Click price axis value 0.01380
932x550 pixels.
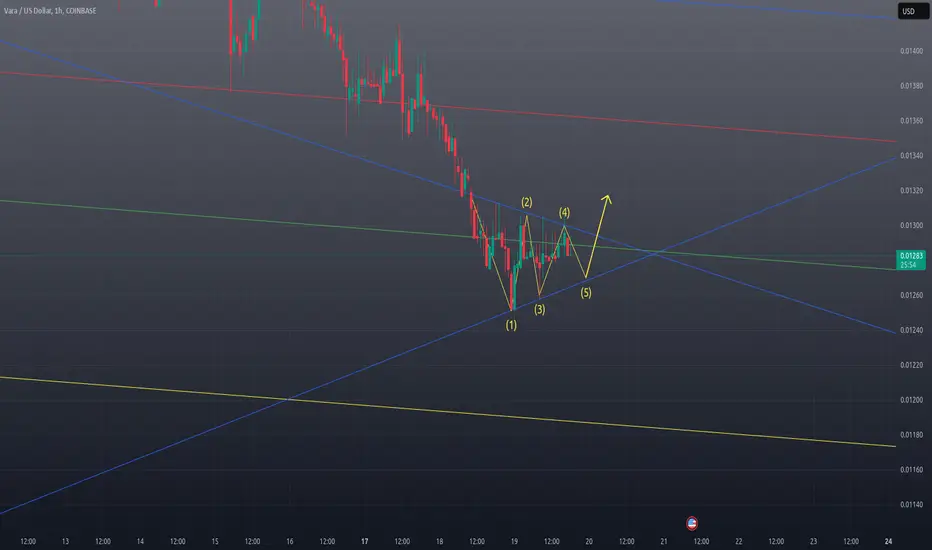coord(911,86)
